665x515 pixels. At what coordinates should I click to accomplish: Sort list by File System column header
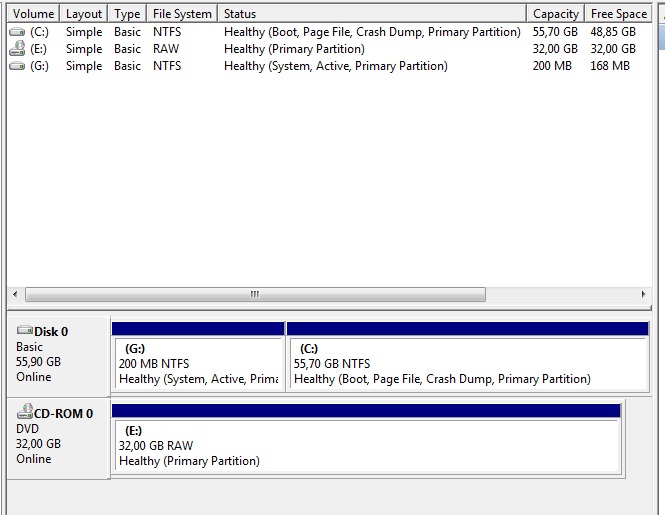pyautogui.click(x=182, y=14)
